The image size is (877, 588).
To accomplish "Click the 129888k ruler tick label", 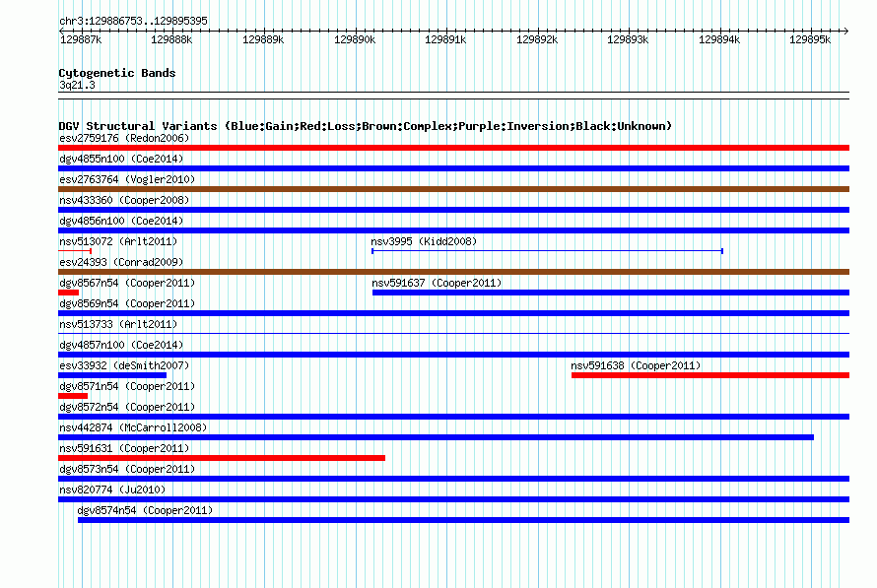I will tap(171, 39).
